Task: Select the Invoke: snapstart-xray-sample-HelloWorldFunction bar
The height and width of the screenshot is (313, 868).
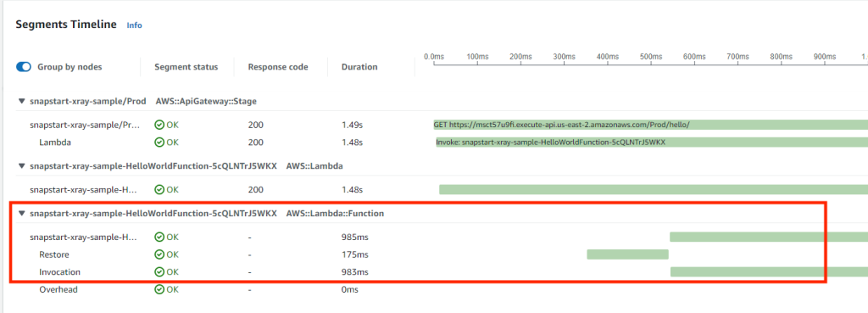Action: pos(652,143)
